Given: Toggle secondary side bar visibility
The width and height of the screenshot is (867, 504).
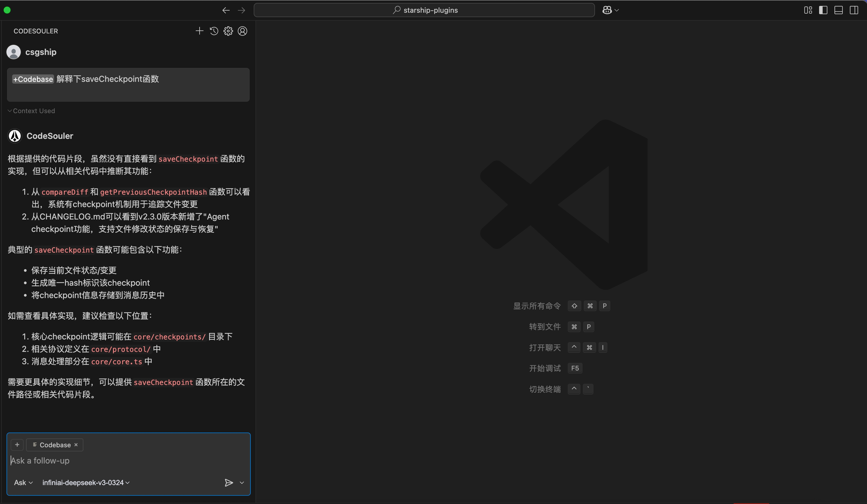Looking at the screenshot, I should point(854,10).
